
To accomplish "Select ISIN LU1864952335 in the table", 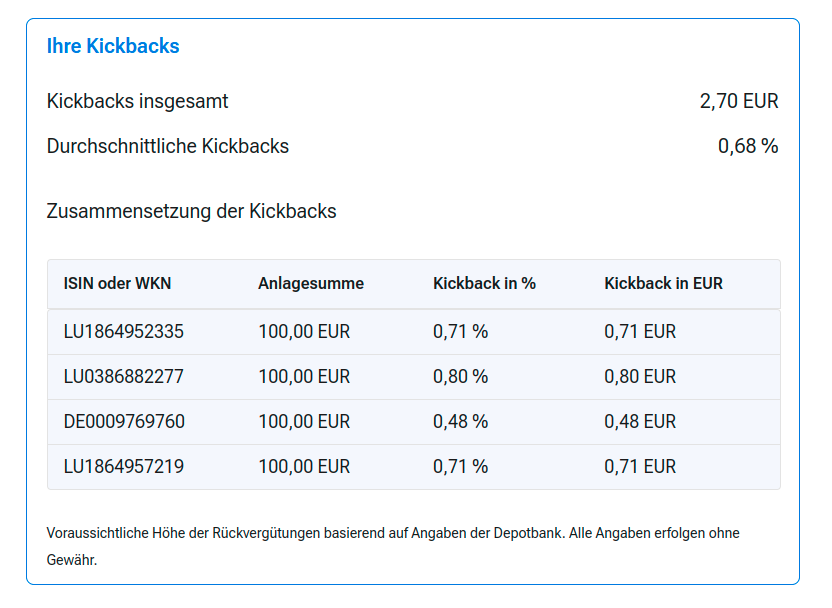I will [124, 331].
